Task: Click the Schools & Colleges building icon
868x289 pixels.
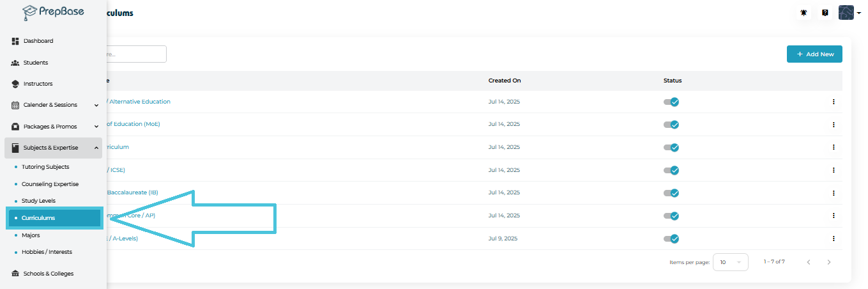Action: [15, 274]
